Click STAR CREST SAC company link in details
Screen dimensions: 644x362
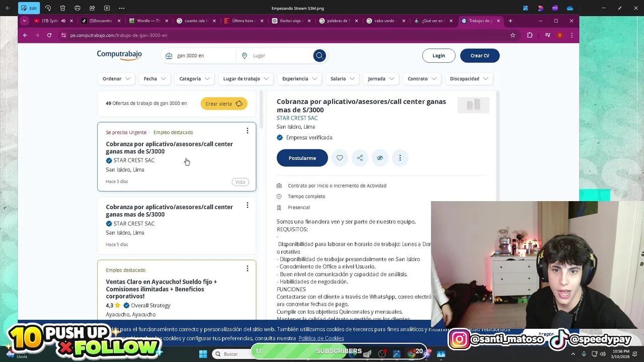click(x=297, y=118)
